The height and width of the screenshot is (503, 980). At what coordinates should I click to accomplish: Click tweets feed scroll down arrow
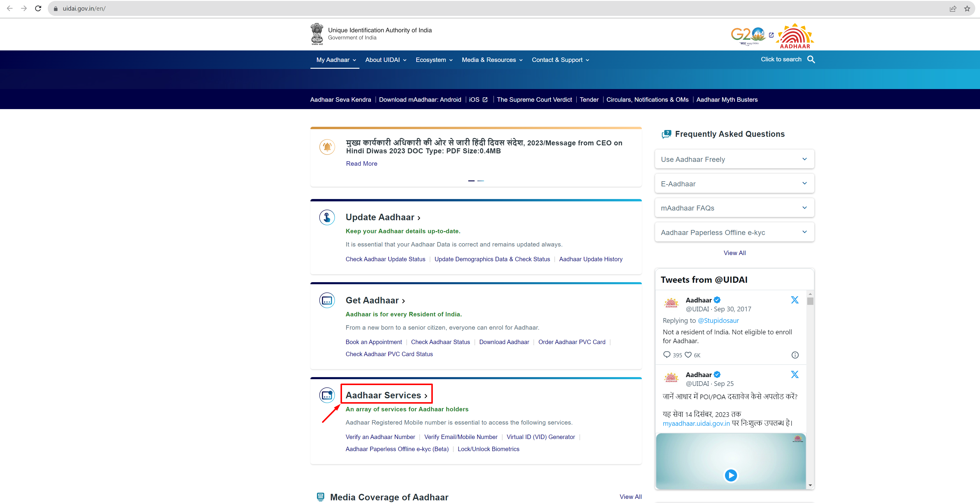[x=810, y=485]
